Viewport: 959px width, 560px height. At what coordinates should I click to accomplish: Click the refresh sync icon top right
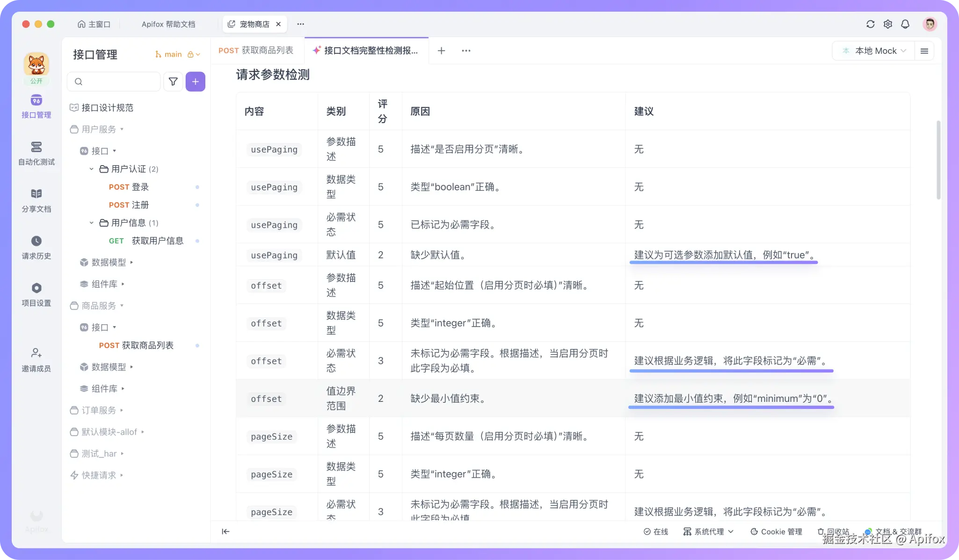870,24
